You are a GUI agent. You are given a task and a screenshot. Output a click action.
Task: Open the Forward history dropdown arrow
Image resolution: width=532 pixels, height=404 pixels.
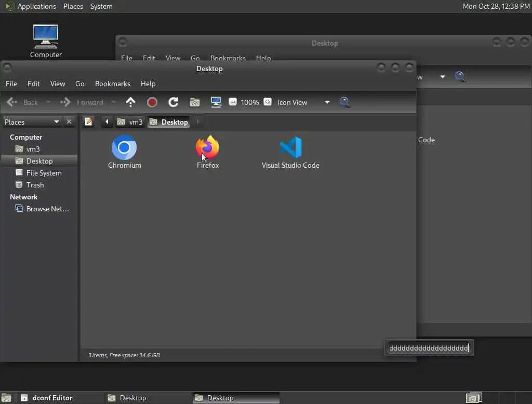point(114,102)
